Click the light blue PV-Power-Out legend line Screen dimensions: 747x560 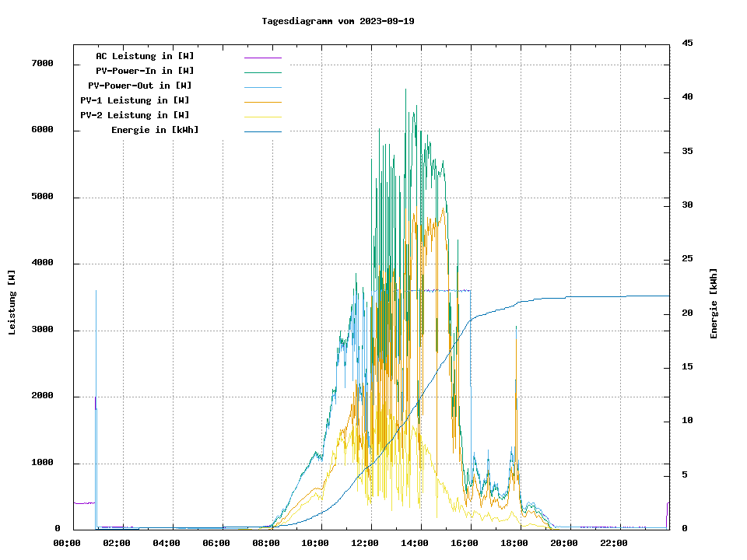click(262, 87)
